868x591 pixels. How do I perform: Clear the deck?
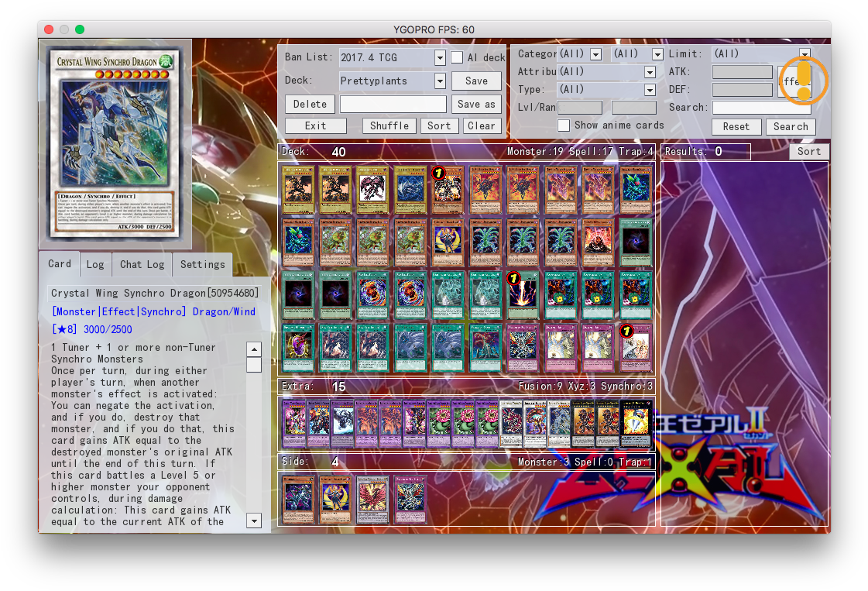(x=481, y=125)
